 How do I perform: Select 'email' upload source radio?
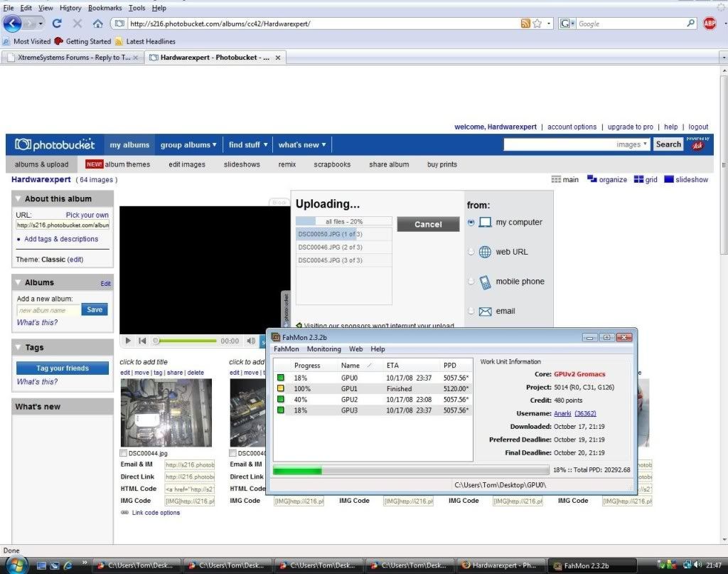(471, 311)
